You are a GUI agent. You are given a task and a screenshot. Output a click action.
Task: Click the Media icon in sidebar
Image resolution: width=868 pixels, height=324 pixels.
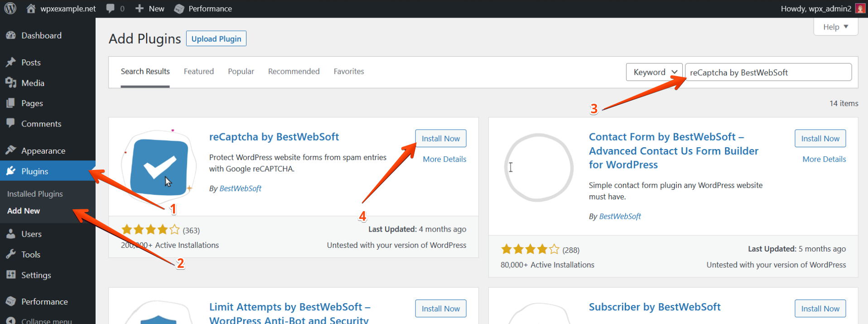click(11, 83)
